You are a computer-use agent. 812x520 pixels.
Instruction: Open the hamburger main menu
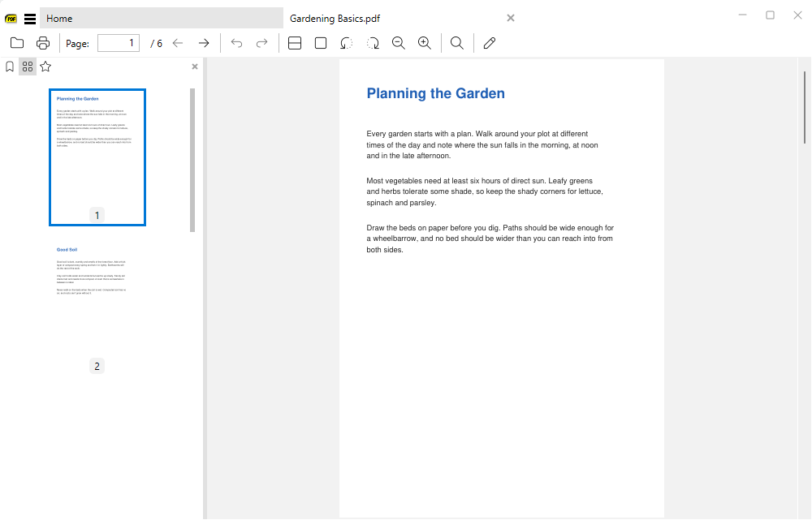coord(30,19)
